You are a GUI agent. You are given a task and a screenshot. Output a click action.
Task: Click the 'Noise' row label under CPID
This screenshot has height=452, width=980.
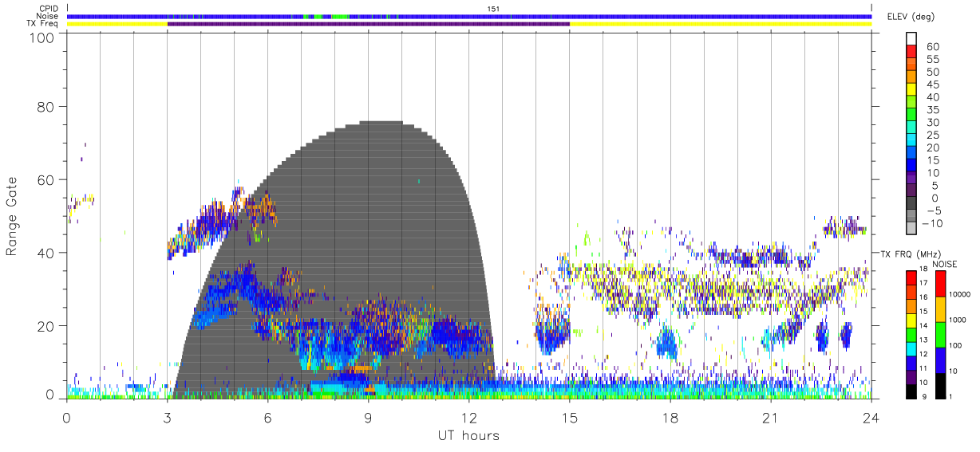48,16
